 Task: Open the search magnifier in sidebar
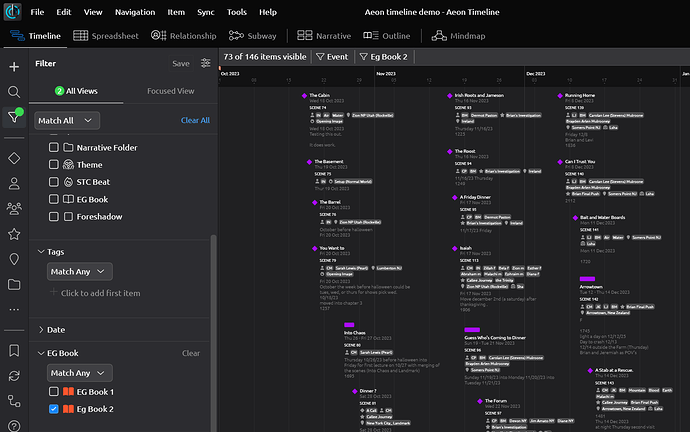(14, 92)
